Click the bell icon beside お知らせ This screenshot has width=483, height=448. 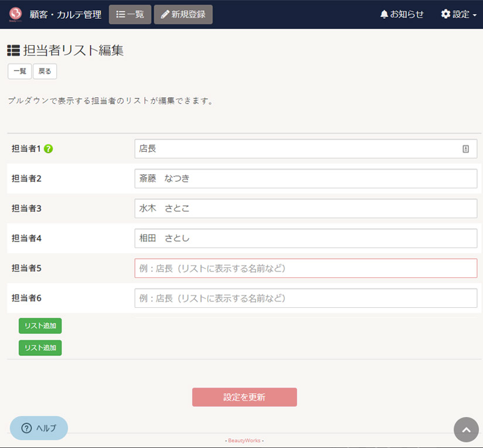coord(384,14)
